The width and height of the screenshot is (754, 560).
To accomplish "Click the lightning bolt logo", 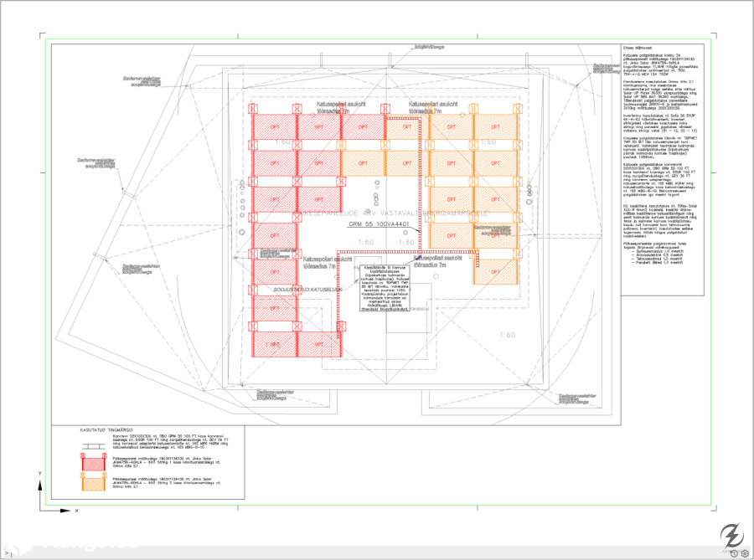I will pos(731,533).
